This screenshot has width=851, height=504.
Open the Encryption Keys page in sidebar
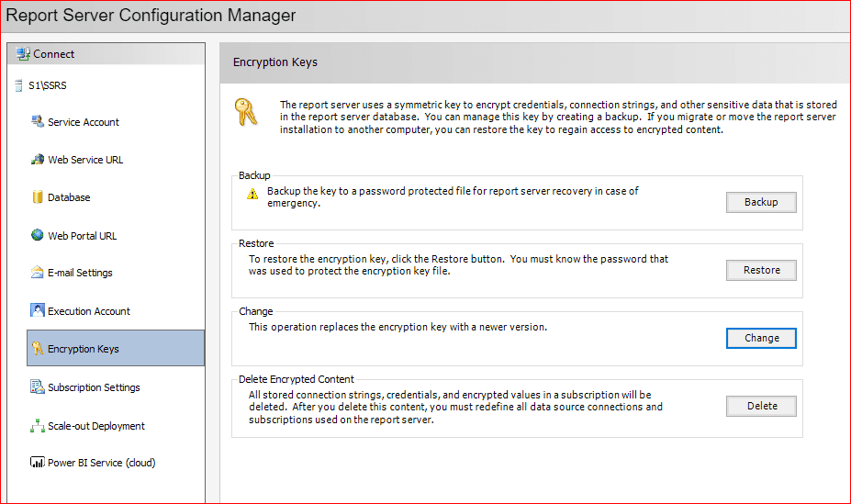click(x=83, y=349)
